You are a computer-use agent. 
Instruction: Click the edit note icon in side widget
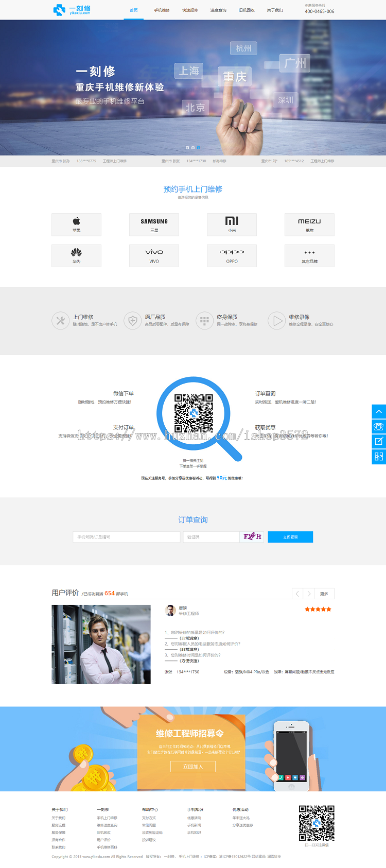[x=379, y=441]
